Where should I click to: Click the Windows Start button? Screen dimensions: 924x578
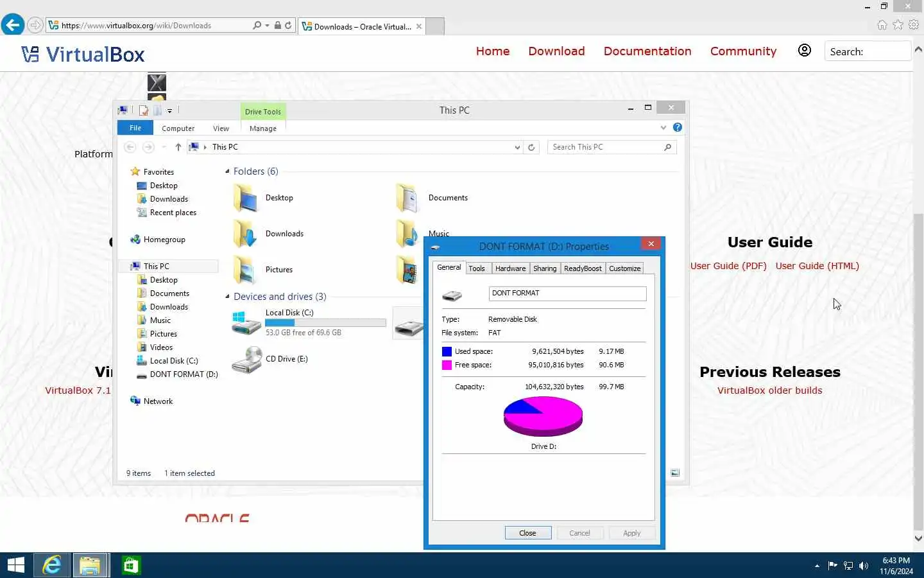click(x=15, y=565)
